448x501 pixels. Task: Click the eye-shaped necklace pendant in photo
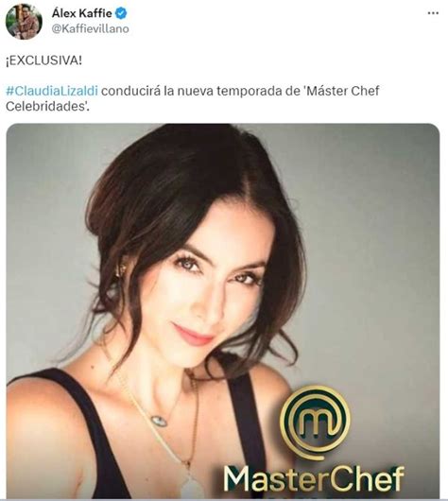point(159,421)
